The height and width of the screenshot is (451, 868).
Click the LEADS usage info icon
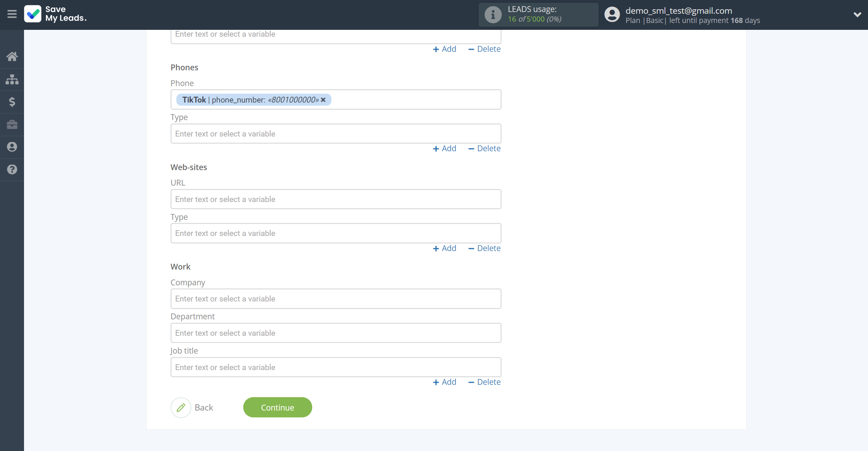click(x=493, y=15)
